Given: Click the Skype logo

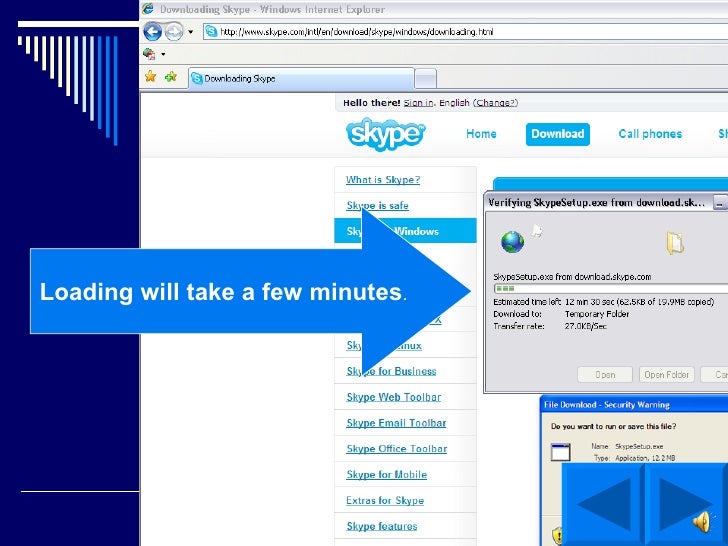Looking at the screenshot, I should click(385, 134).
